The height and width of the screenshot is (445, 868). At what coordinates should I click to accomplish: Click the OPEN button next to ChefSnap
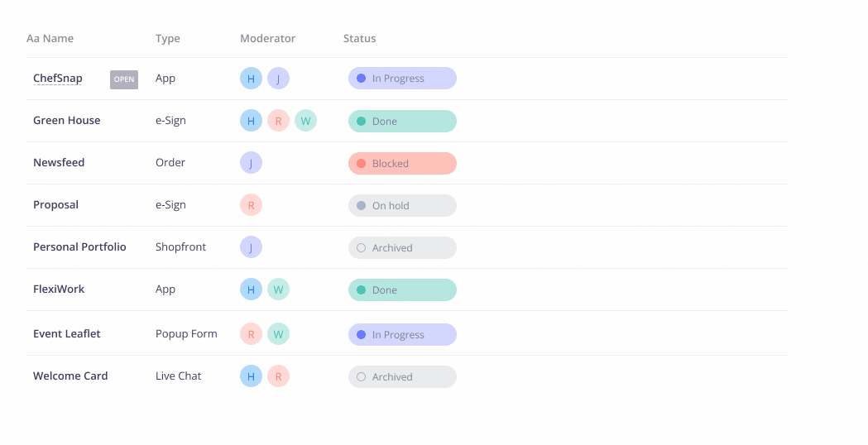[x=124, y=79]
